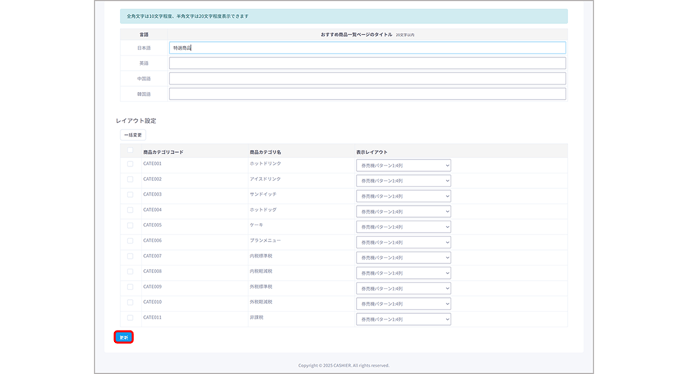Check the CATE010 row checkbox
The height and width of the screenshot is (374, 688).
pyautogui.click(x=130, y=302)
